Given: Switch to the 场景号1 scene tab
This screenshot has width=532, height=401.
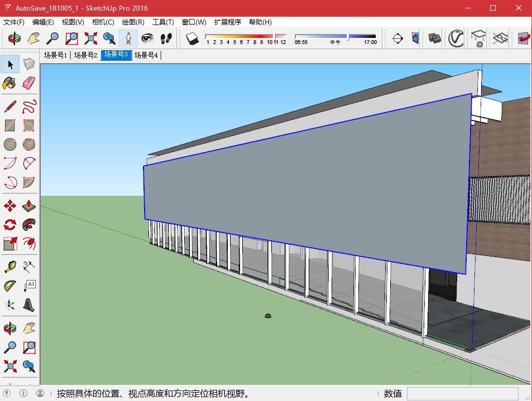Looking at the screenshot, I should tap(55, 55).
